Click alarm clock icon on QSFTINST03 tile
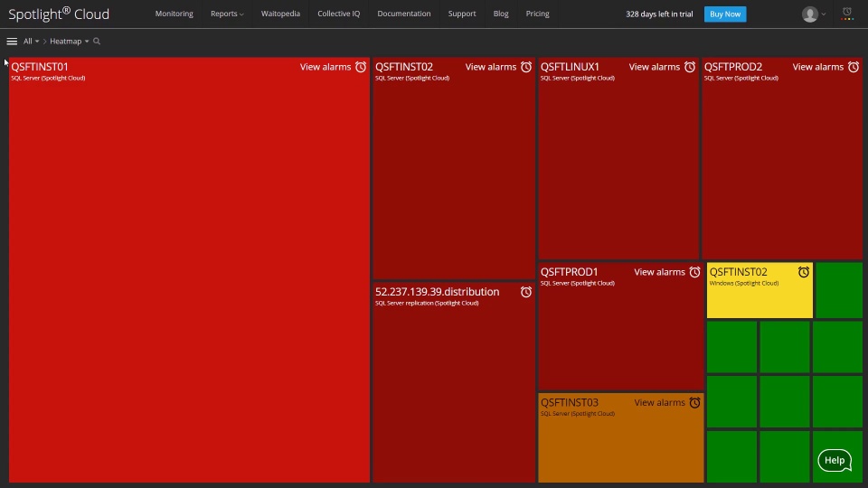This screenshot has width=868, height=488. (694, 402)
